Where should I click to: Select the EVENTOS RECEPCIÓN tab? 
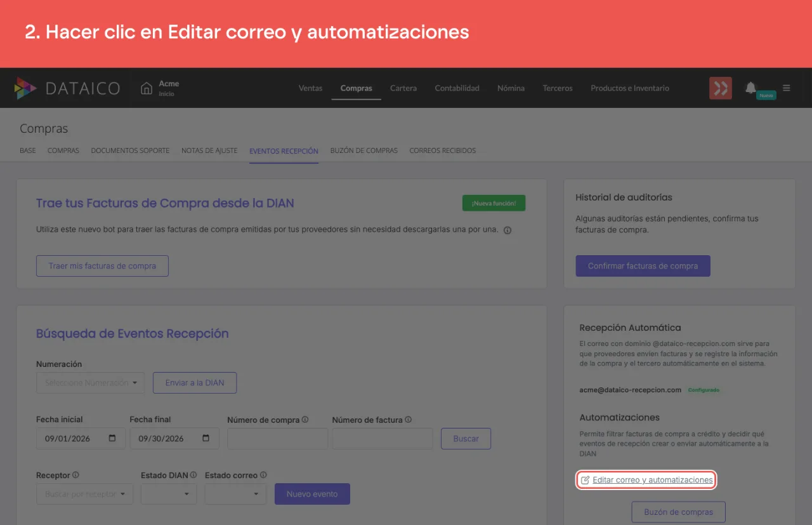284,151
